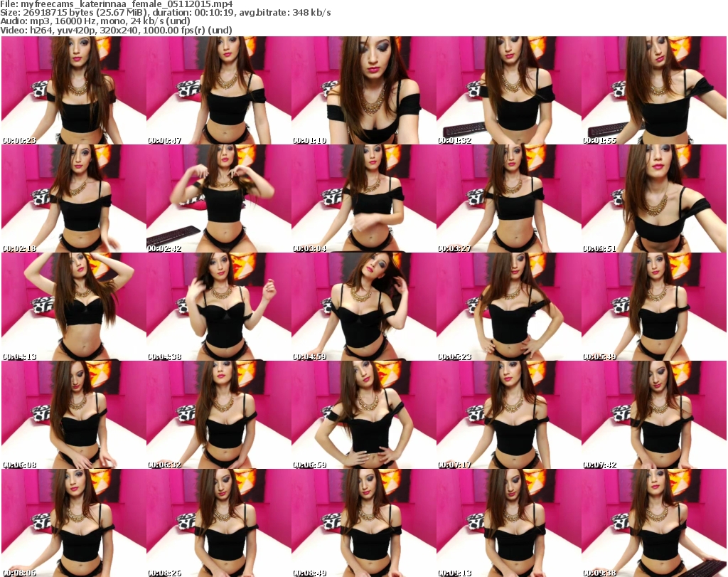728x577 pixels.
Task: Click the Size and duration info line
Action: [166, 13]
